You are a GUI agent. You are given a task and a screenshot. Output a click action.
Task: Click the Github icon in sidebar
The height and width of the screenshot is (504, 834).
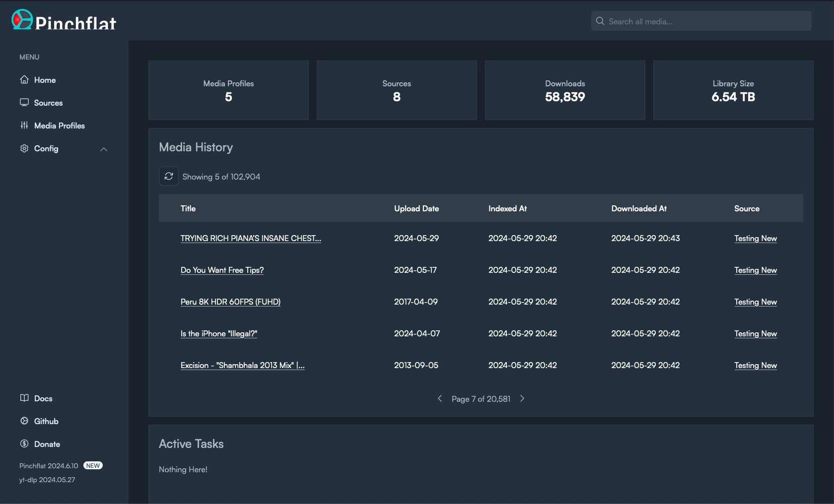point(24,421)
